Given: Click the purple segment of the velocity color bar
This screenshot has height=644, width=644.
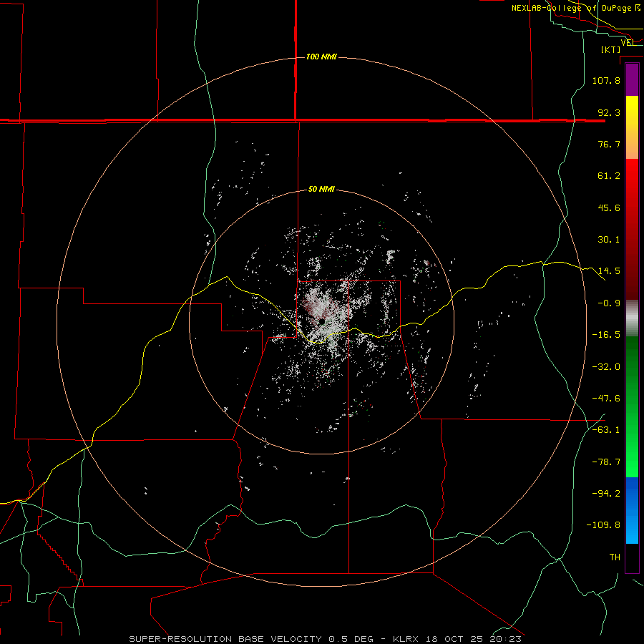Looking at the screenshot, I should click(632, 80).
